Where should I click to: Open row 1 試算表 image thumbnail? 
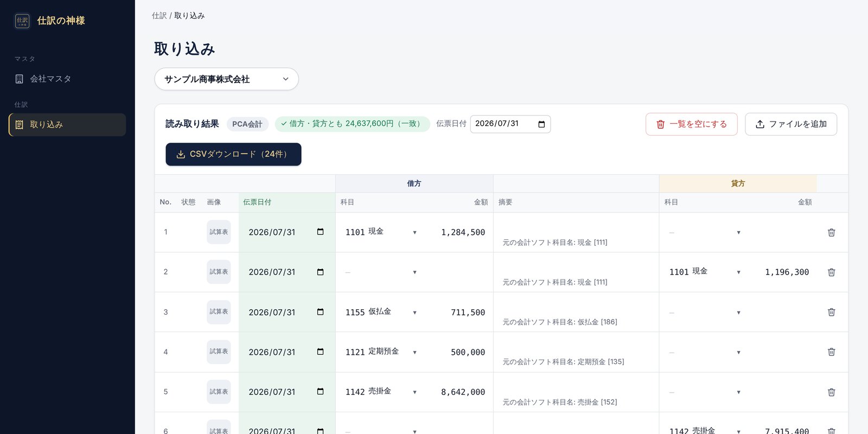point(219,232)
